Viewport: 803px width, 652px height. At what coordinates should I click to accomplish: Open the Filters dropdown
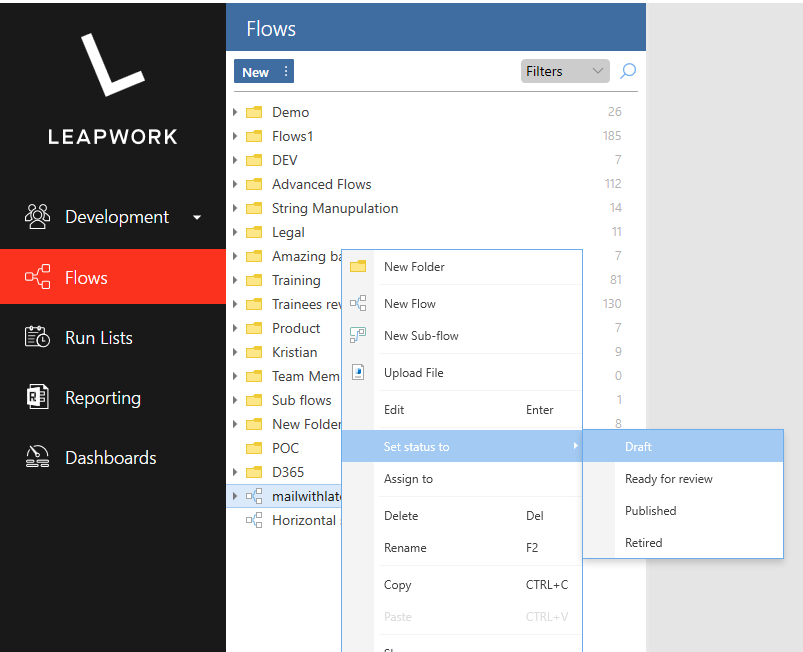click(565, 71)
